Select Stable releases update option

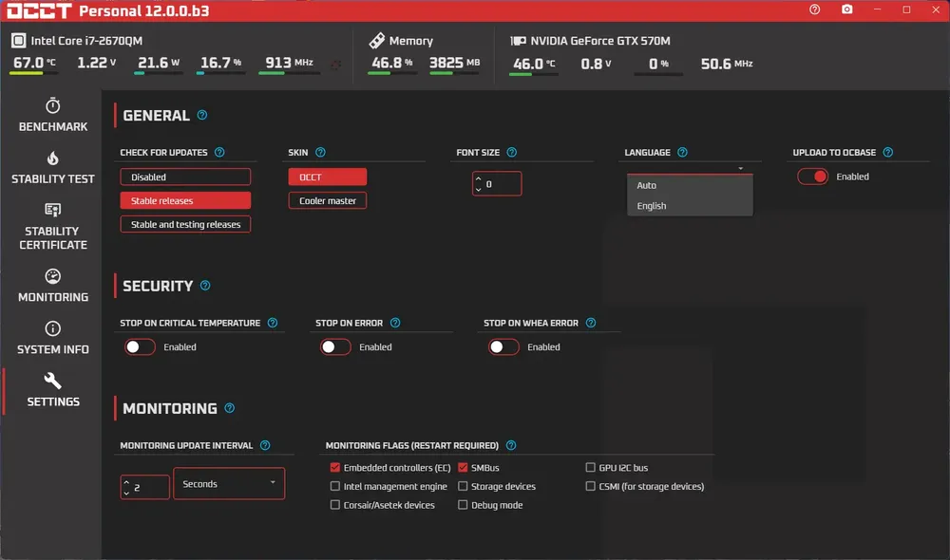[x=185, y=200]
